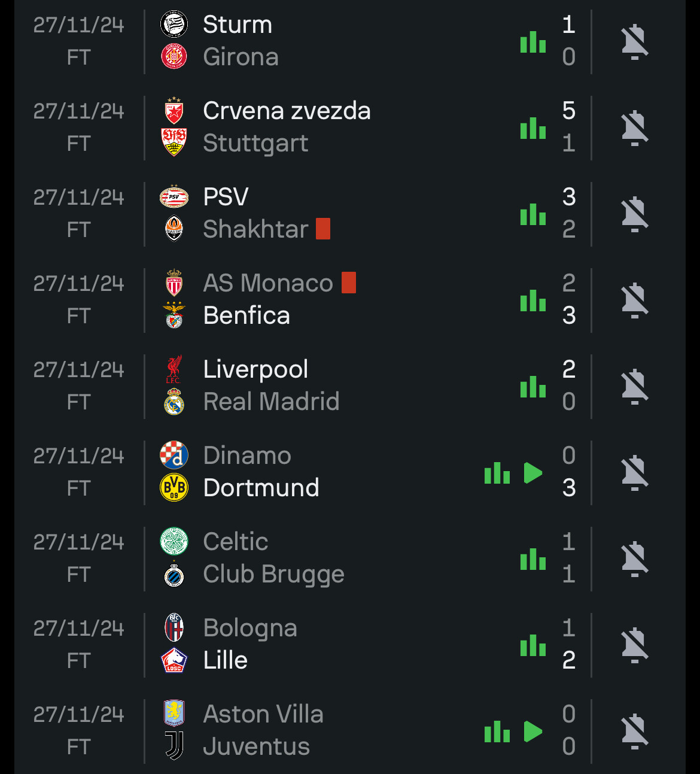The image size is (700, 774).
Task: Select Dortmund team name
Action: [x=261, y=488]
